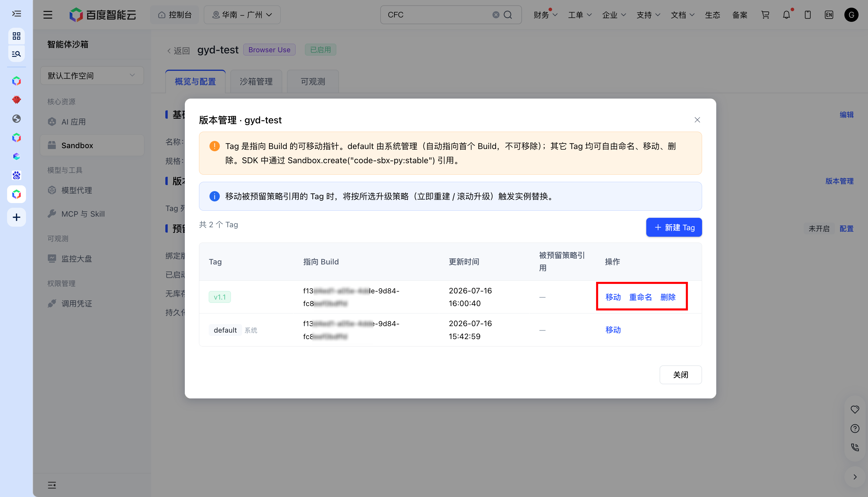Clear the CFC search text
Screen dimensions: 868x497
pyautogui.click(x=496, y=15)
